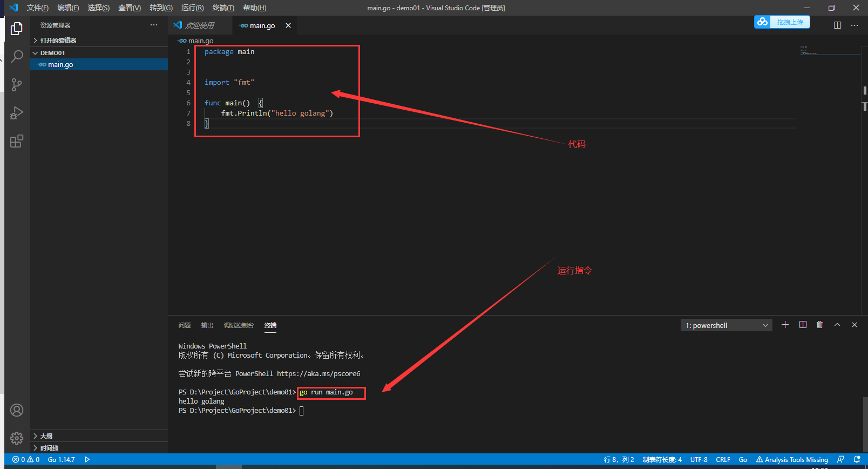This screenshot has width=868, height=469.
Task: Split the terminal panel
Action: point(803,325)
